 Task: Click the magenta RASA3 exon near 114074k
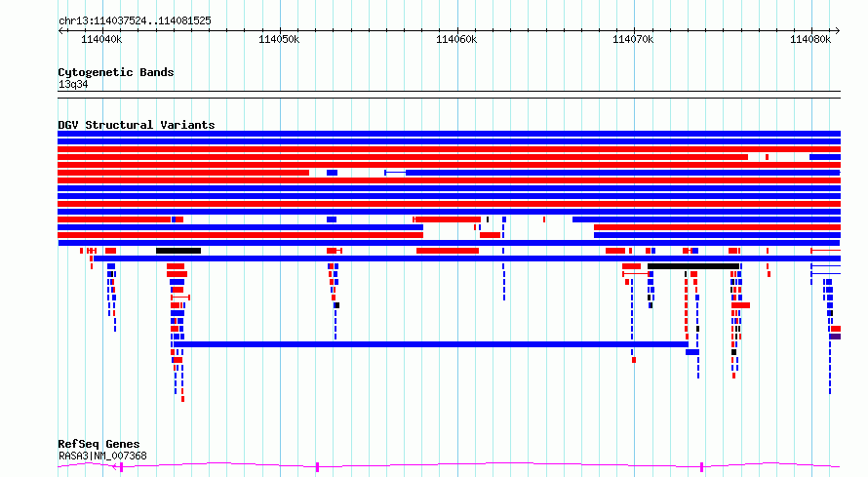(x=701, y=467)
